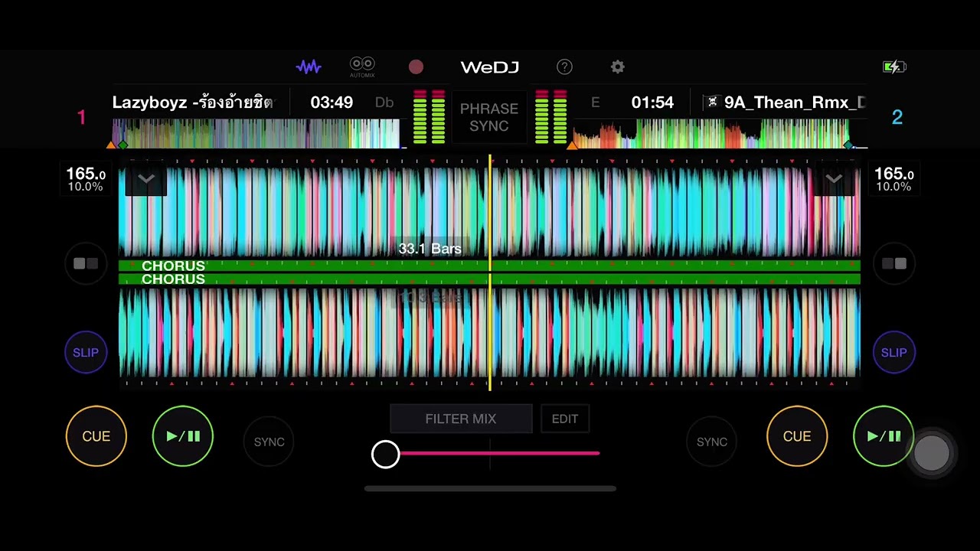This screenshot has width=980, height=551.
Task: Open the help question mark icon
Action: (x=564, y=67)
